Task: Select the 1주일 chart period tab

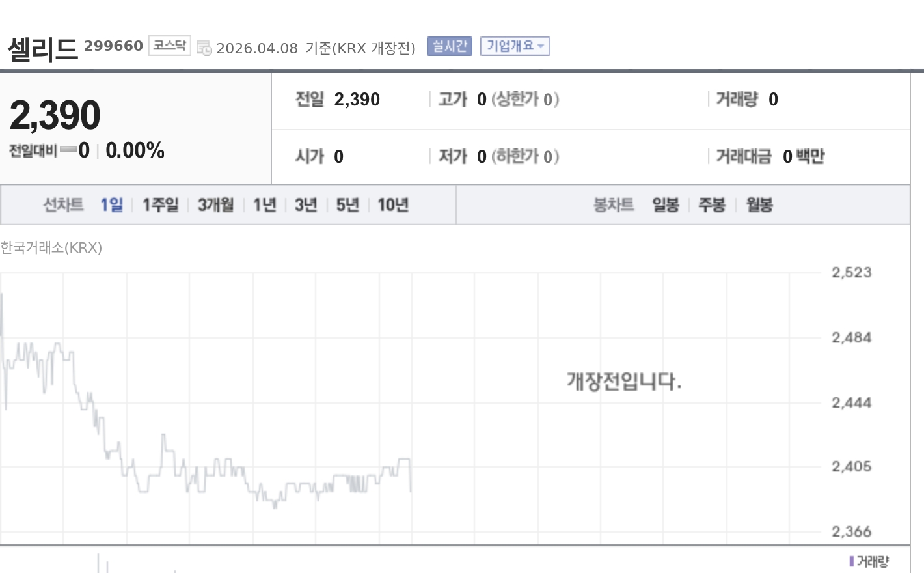Action: point(159,204)
